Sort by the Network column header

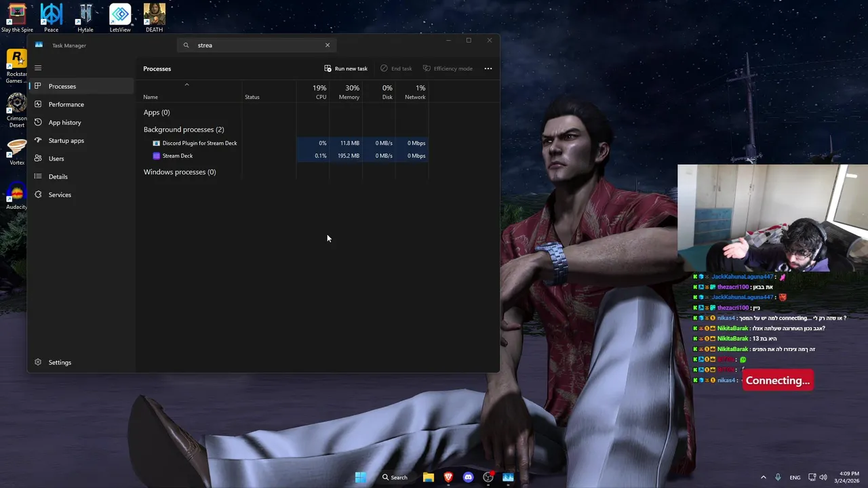click(x=412, y=92)
